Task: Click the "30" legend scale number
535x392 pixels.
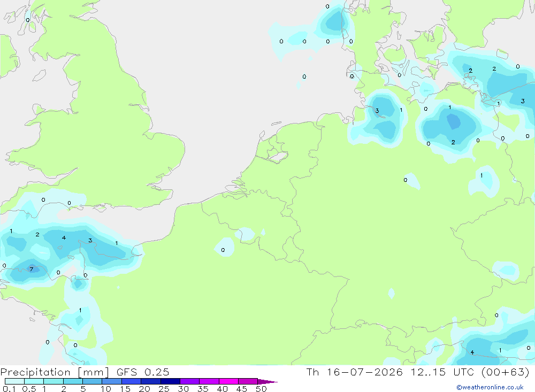Action: point(183,389)
